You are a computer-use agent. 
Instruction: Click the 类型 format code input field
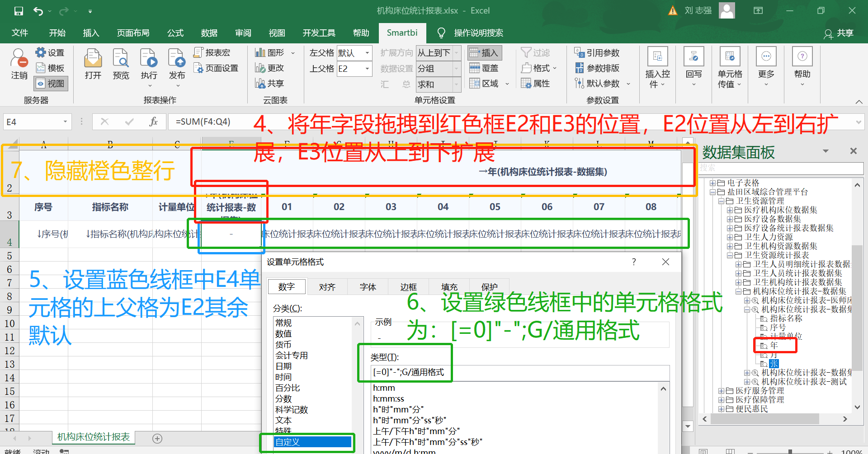(520, 372)
